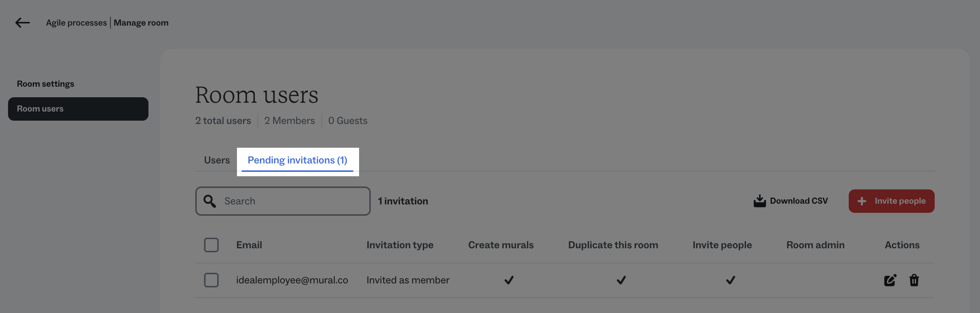Switch to the Users tab
This screenshot has height=313, width=980.
(217, 160)
